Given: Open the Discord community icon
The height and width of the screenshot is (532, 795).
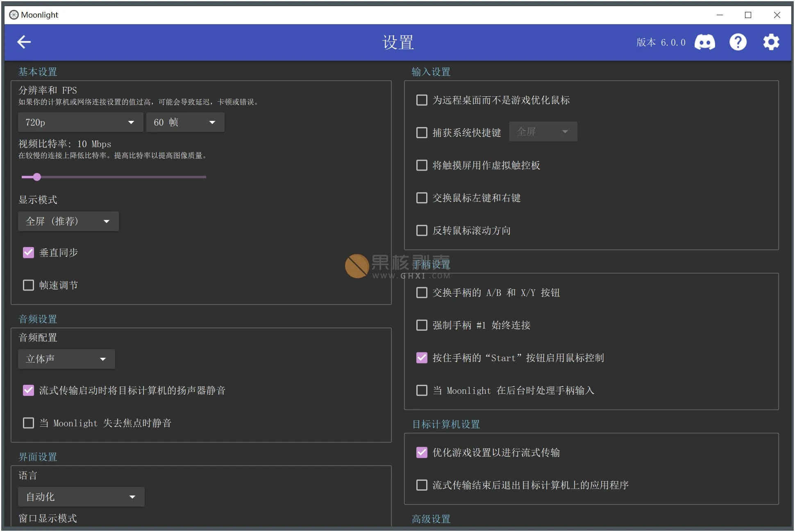Looking at the screenshot, I should point(704,42).
